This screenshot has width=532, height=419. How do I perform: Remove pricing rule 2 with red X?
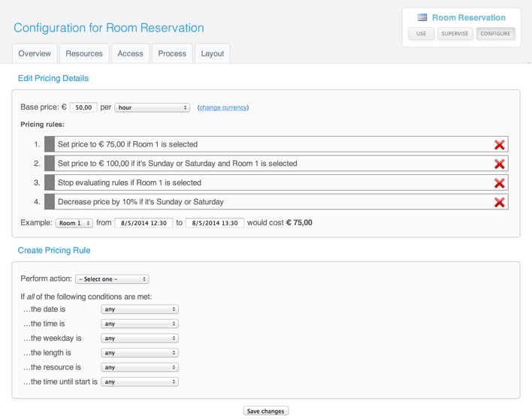pos(499,164)
